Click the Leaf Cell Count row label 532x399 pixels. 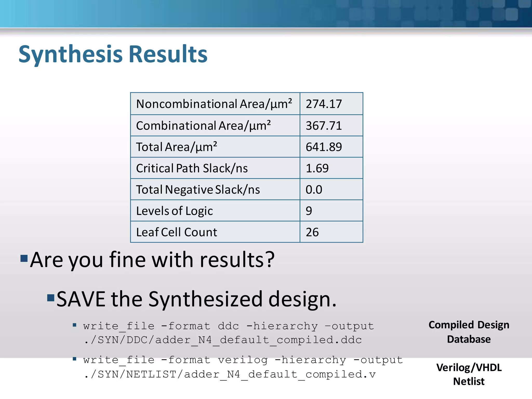[x=176, y=232]
